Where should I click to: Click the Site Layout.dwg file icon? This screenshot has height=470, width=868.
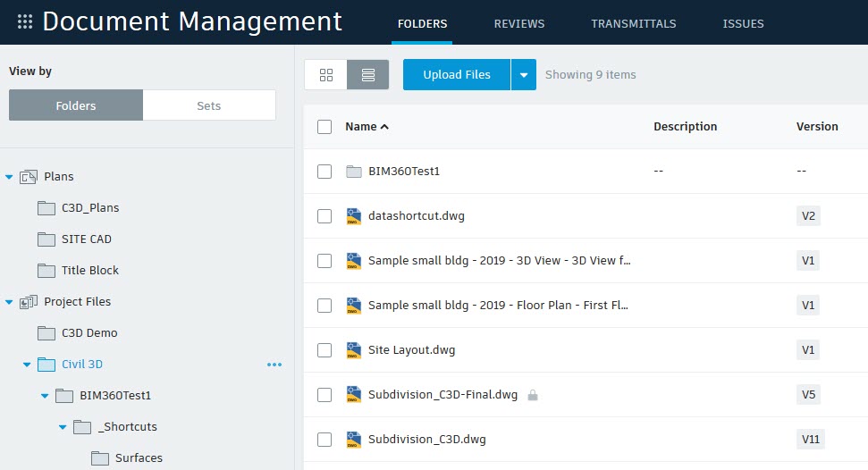click(x=353, y=350)
